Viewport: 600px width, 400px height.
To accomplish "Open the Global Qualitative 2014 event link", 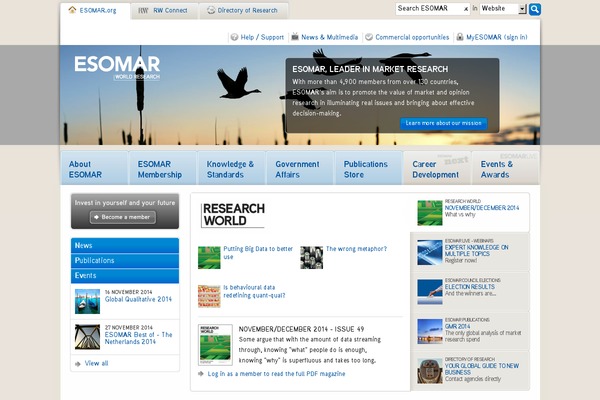I will 139,299.
